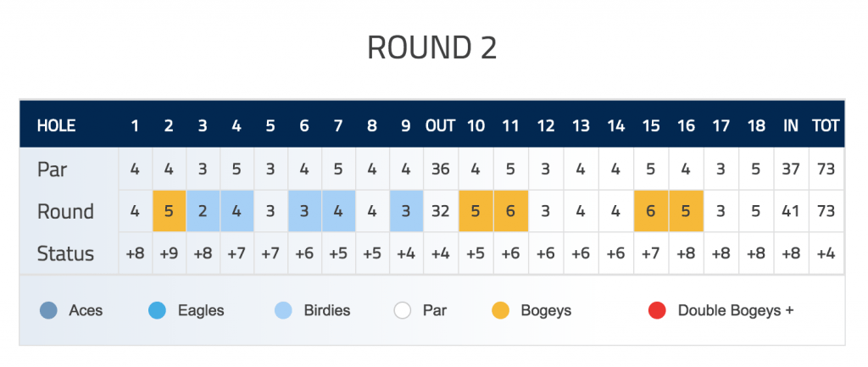Click the Par row label
This screenshot has width=868, height=367.
52,169
